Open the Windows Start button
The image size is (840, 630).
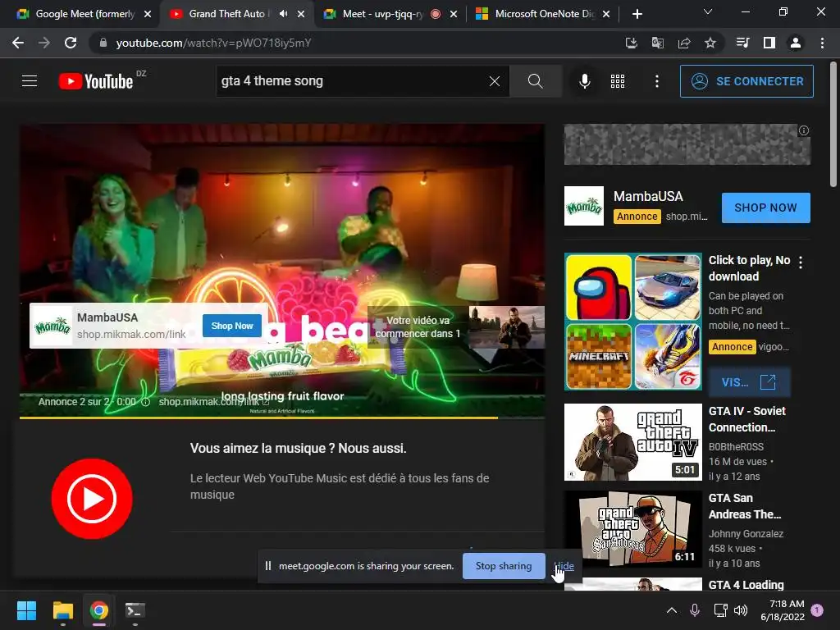click(x=26, y=610)
